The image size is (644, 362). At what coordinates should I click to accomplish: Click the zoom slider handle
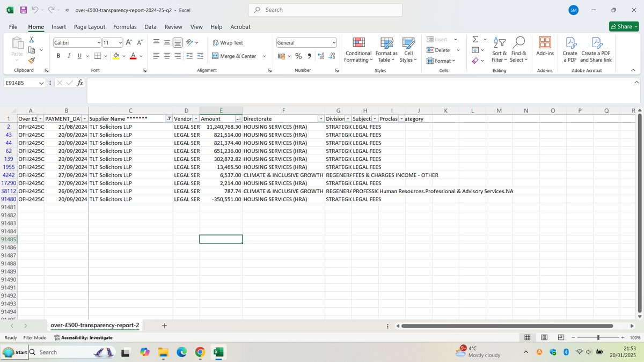598,337
